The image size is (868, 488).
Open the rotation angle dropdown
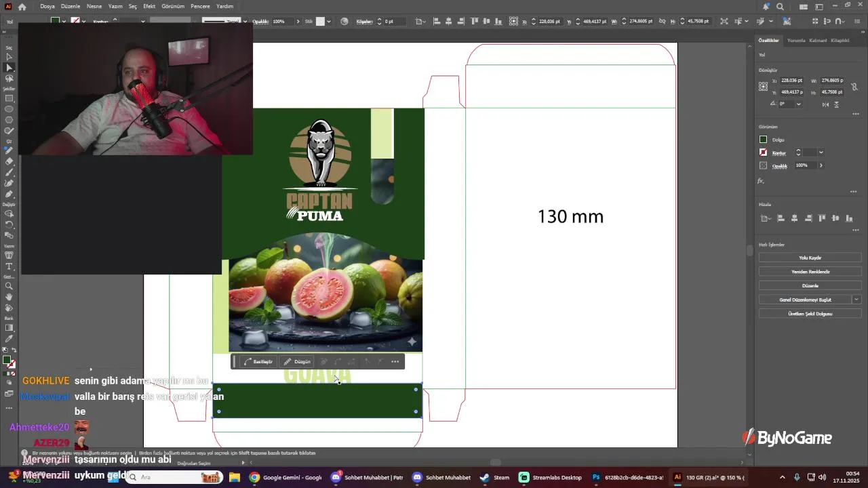pyautogui.click(x=798, y=104)
